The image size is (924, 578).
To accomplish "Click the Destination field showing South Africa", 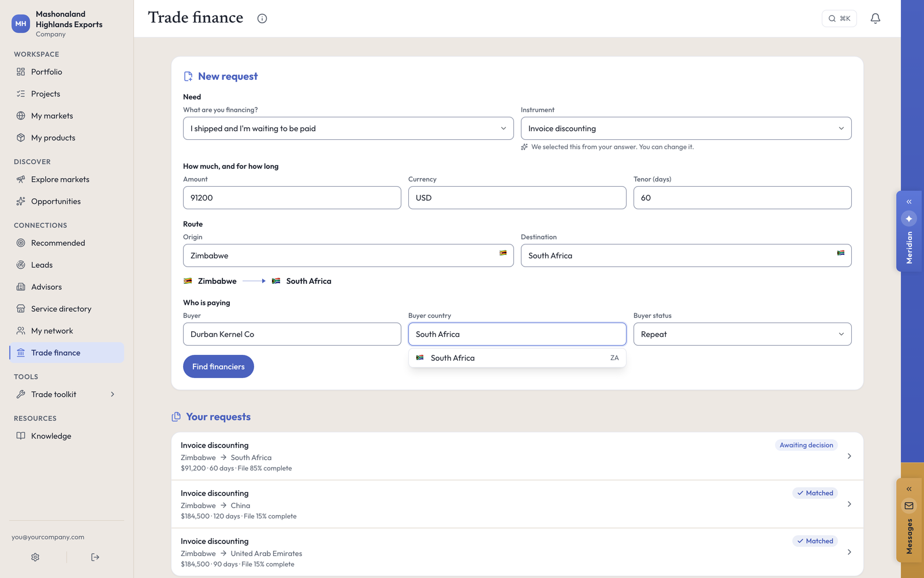I will 686,255.
